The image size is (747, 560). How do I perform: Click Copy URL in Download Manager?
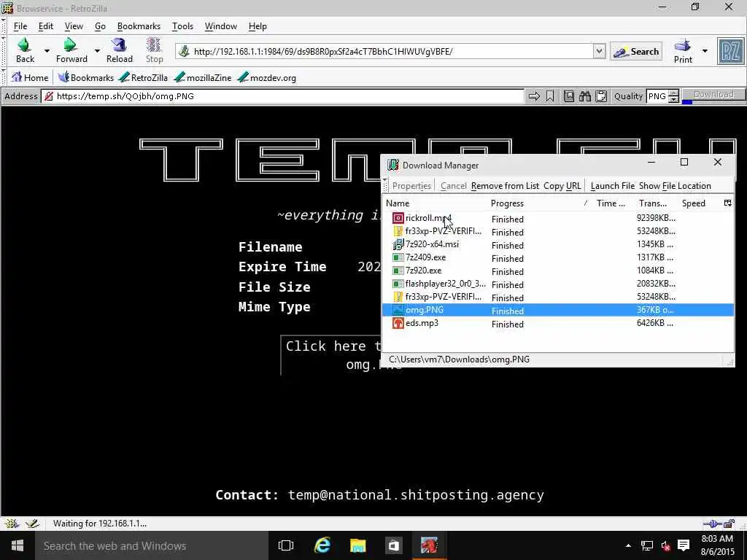coord(562,186)
